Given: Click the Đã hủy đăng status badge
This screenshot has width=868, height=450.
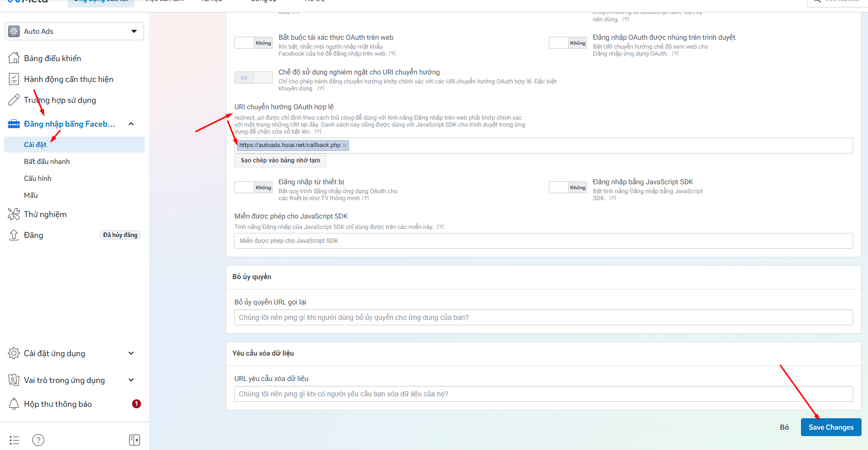Looking at the screenshot, I should click(x=120, y=235).
